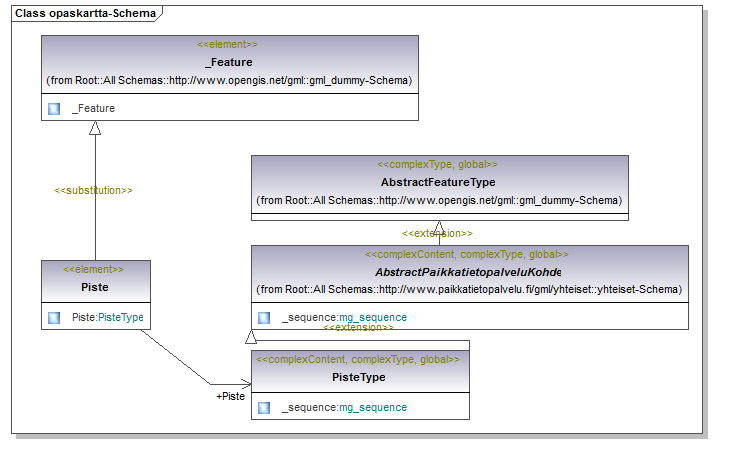
Task: Select the generalization arrowhead below _Feature
Action: click(x=95, y=128)
